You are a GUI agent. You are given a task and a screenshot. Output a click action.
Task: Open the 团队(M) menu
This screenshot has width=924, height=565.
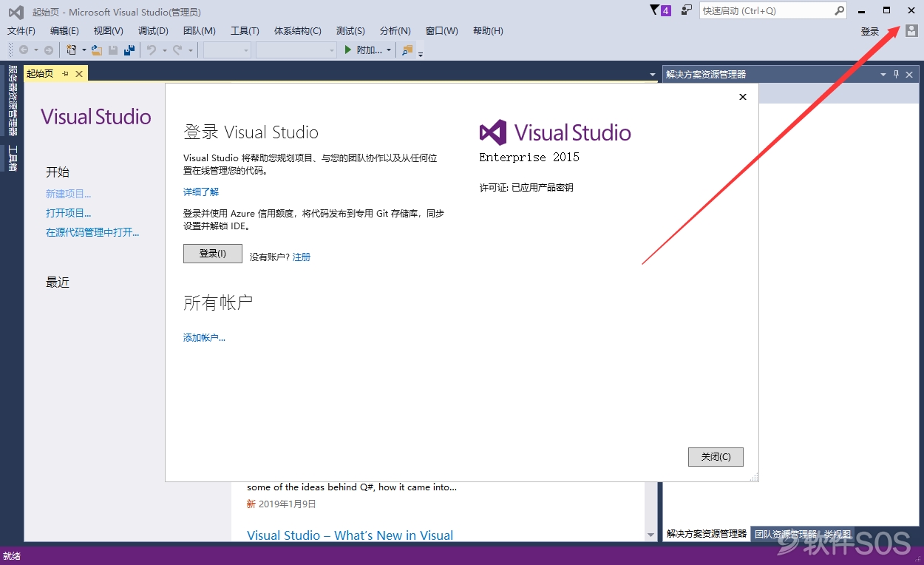[200, 31]
